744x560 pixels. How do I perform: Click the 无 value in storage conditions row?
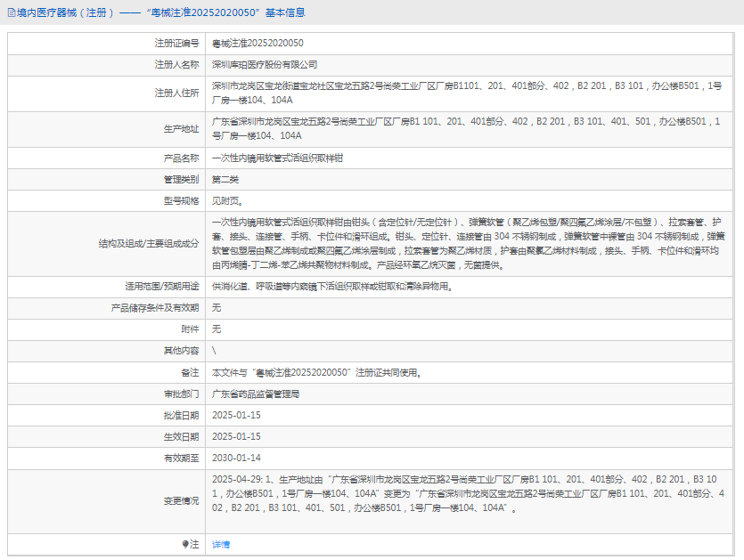pos(217,308)
